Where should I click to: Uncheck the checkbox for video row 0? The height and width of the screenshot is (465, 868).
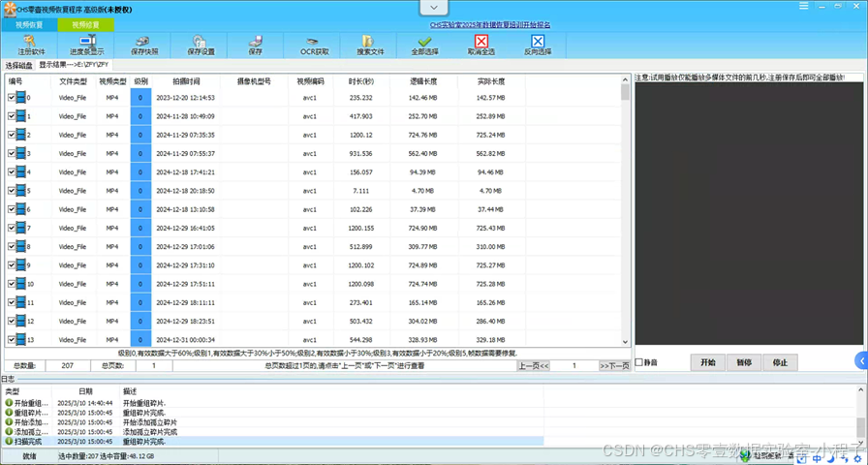click(12, 98)
